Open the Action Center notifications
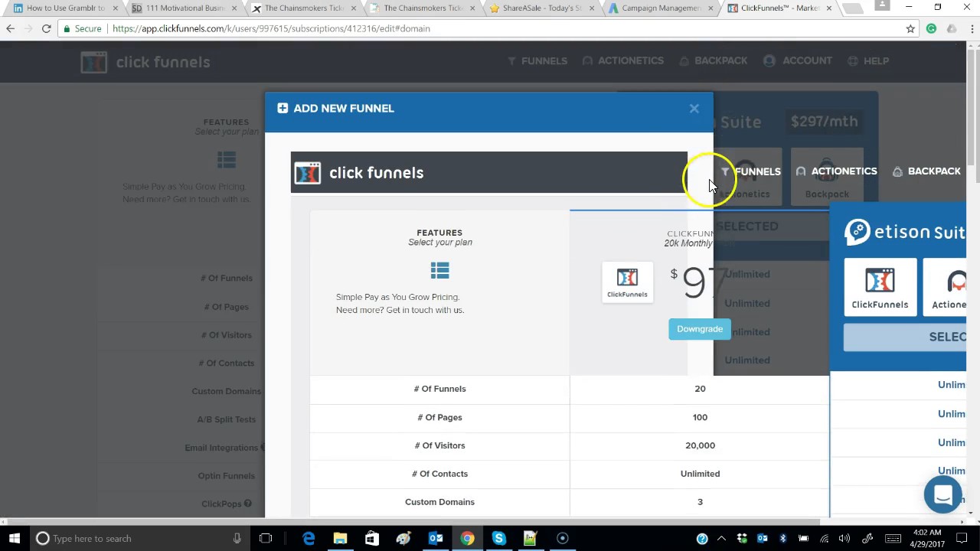The width and height of the screenshot is (980, 551). tap(962, 539)
